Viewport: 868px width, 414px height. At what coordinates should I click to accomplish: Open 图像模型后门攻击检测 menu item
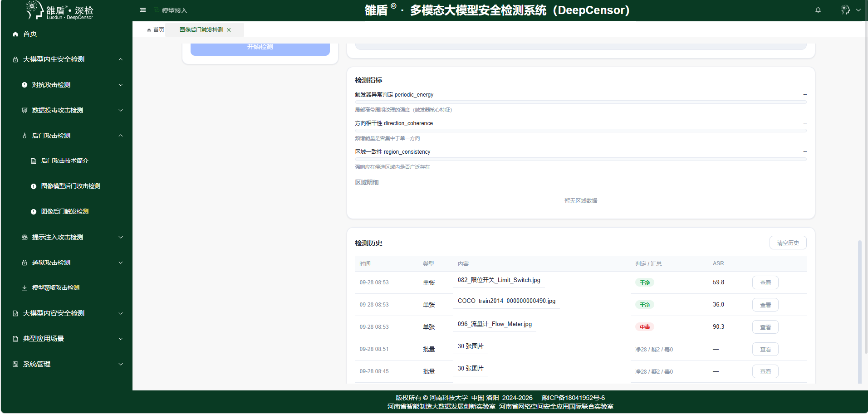tap(71, 186)
